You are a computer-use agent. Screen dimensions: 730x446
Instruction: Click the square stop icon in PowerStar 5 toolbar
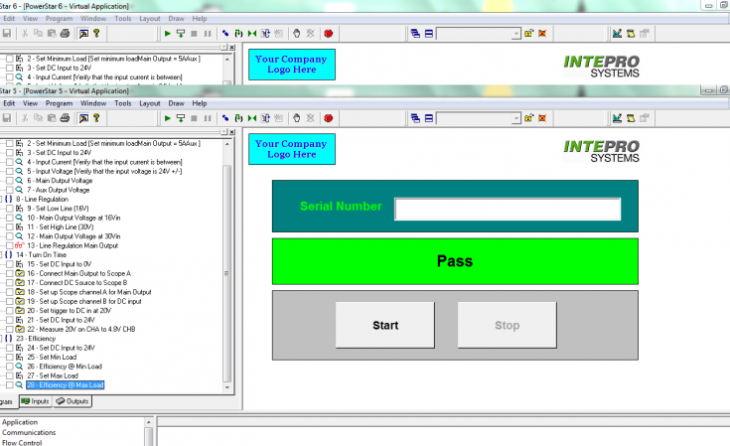(194, 118)
